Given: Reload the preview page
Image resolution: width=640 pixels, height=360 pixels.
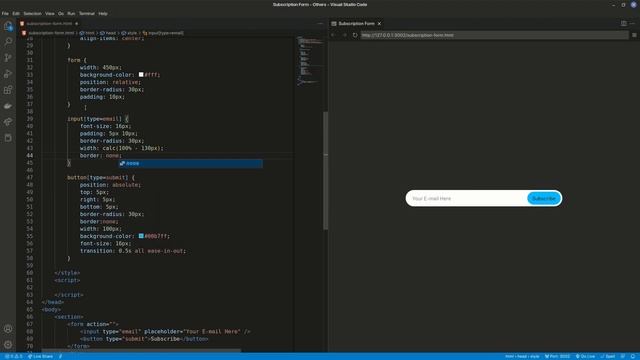Looking at the screenshot, I should tap(355, 35).
